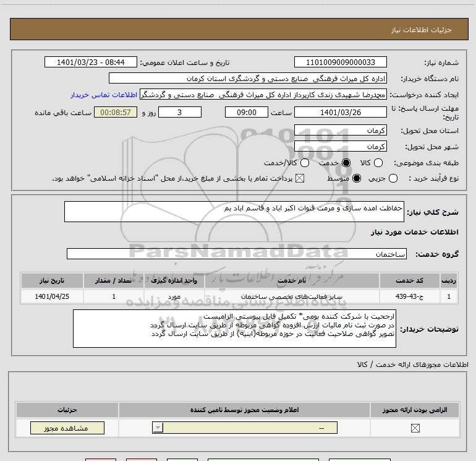Click the need date cell 1401/04/25
The width and height of the screenshot is (476, 461).
[x=52, y=296]
